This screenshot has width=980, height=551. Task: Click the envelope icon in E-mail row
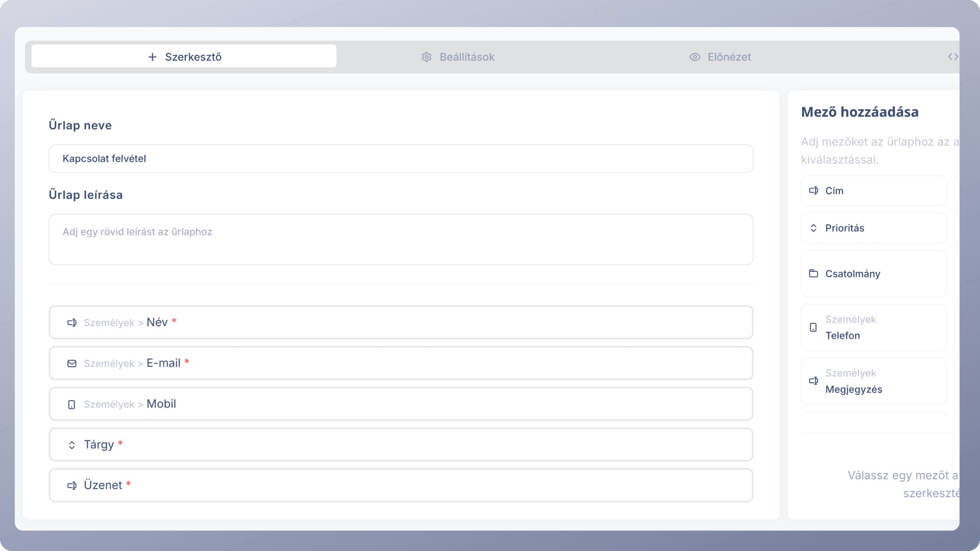pos(72,363)
